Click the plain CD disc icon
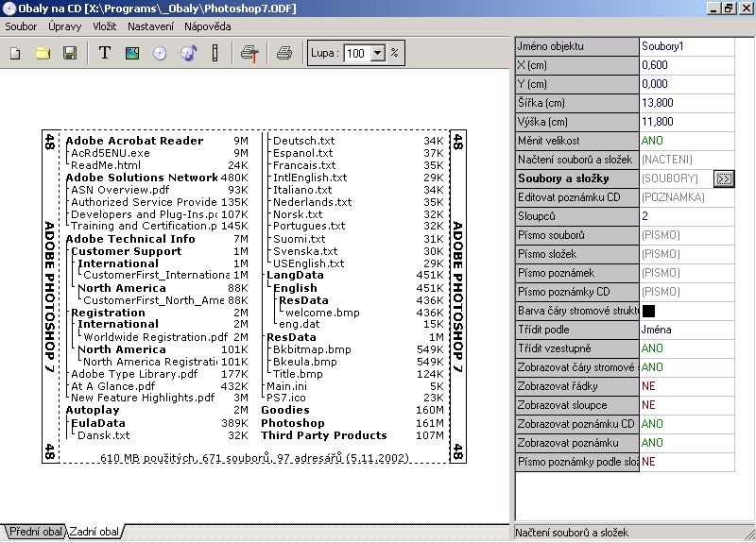 [160, 54]
